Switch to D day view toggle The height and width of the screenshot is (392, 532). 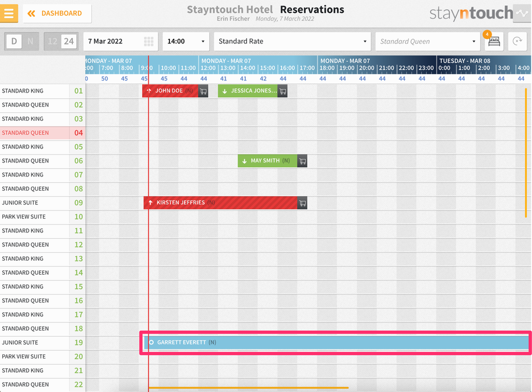point(14,42)
